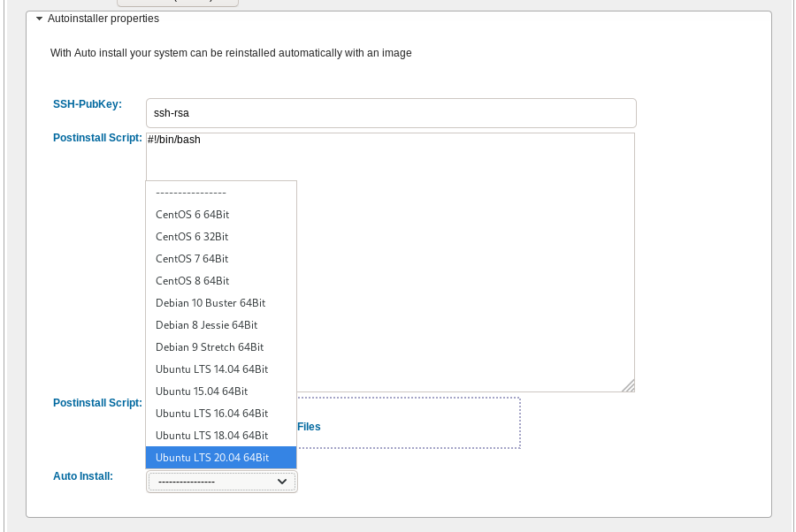Collapse the Autoinstaller properties section
796x532 pixels.
[x=40, y=19]
